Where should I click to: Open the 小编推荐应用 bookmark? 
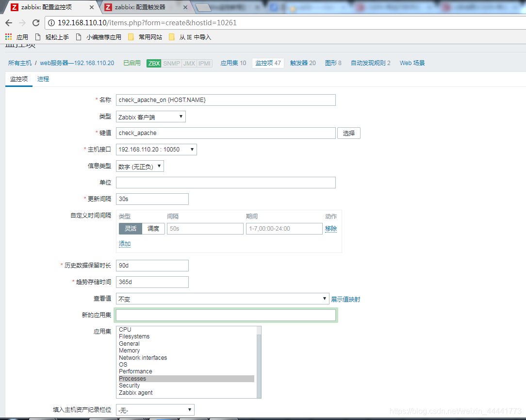[99, 37]
